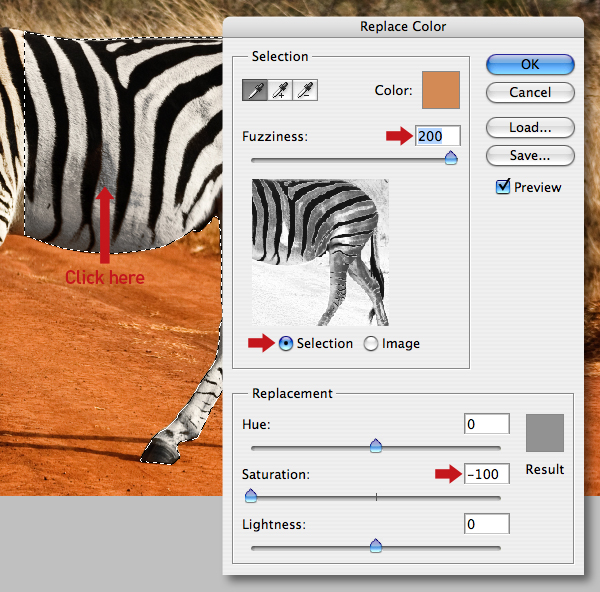Choose the Image radio button
The height and width of the screenshot is (592, 600).
tap(371, 344)
